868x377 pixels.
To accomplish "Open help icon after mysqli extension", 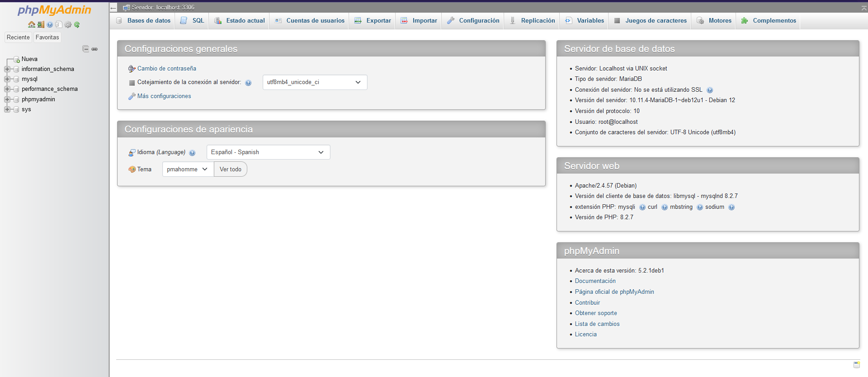I will 642,207.
